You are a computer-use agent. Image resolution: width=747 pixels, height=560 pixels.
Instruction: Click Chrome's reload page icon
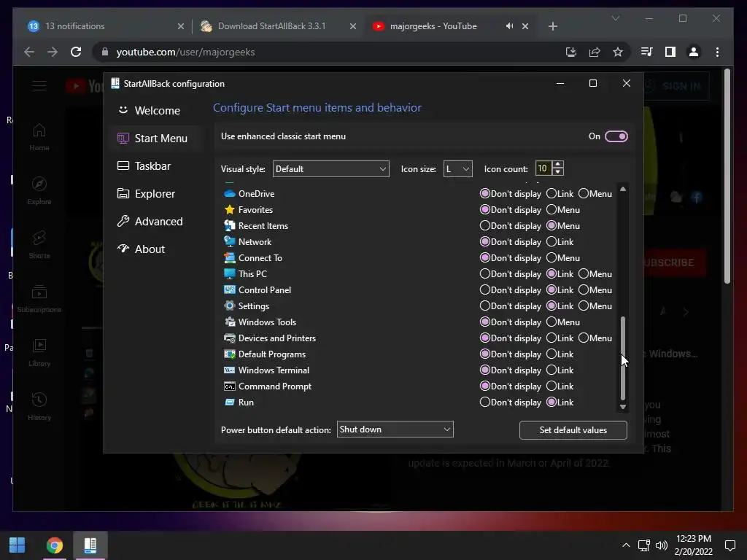(x=76, y=52)
